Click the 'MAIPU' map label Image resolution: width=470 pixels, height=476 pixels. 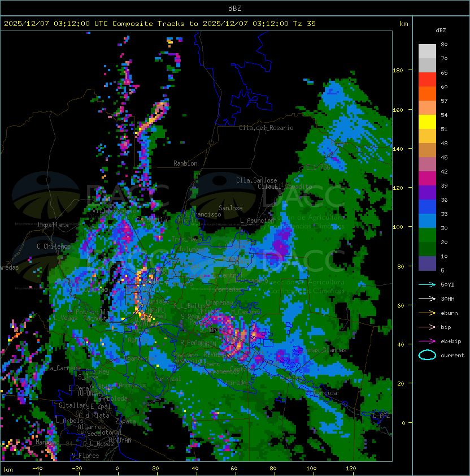tap(156, 310)
